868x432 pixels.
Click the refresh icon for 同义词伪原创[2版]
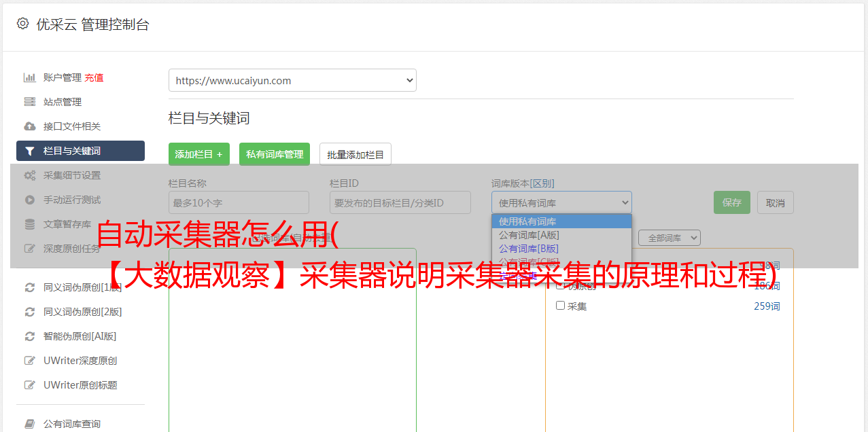(x=29, y=312)
